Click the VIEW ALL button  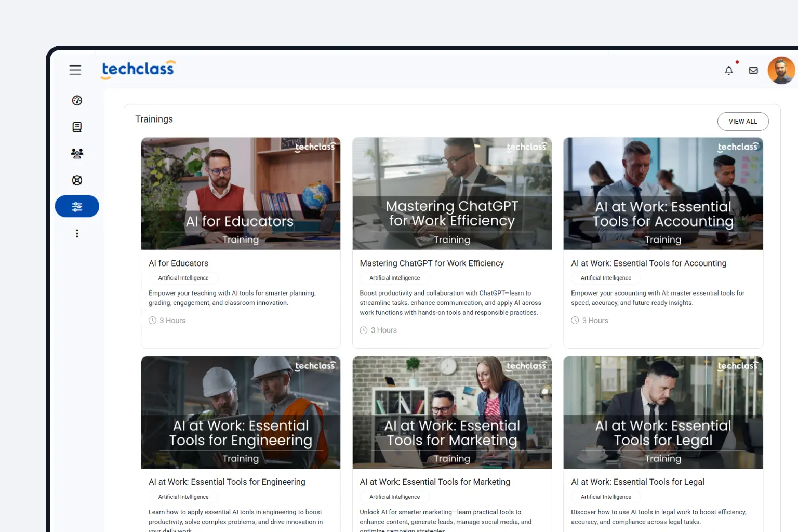(743, 122)
